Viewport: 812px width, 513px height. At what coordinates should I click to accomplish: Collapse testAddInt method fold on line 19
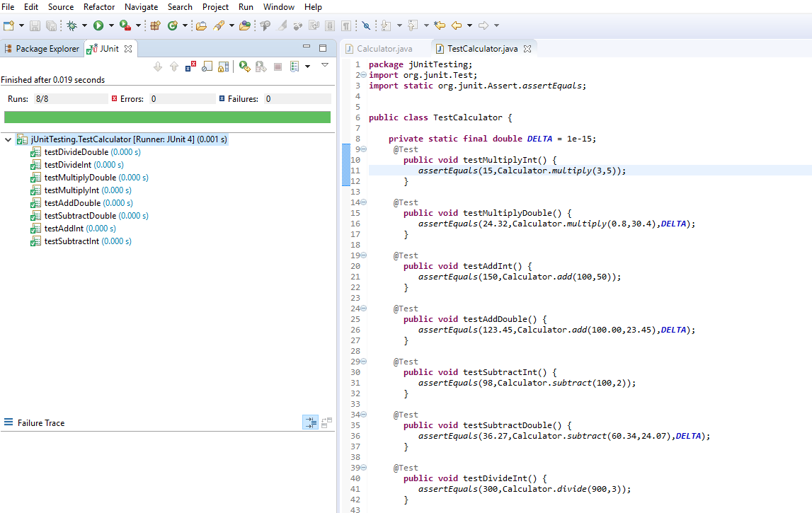[364, 255]
